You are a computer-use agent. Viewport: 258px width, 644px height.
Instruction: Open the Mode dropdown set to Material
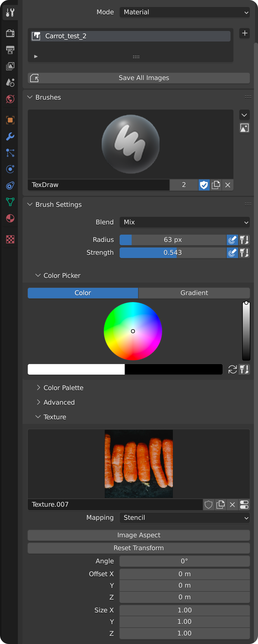coord(185,12)
